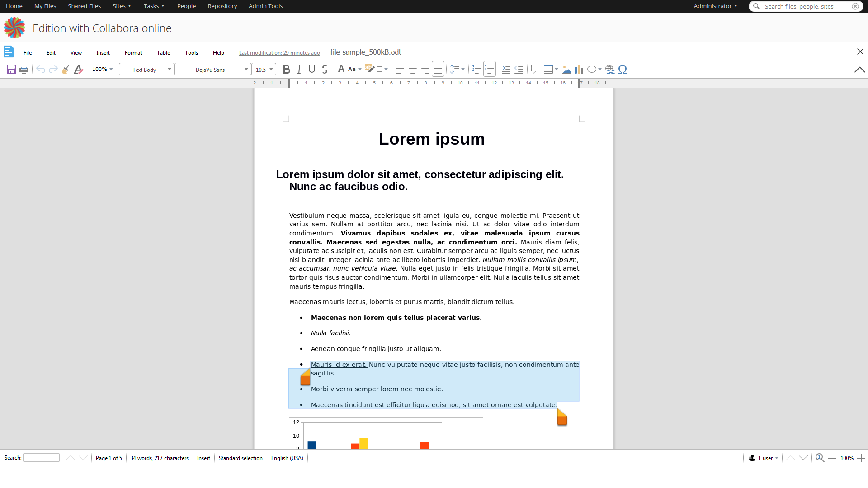Open the font color tool
This screenshot has height=488, width=868.
coord(341,69)
